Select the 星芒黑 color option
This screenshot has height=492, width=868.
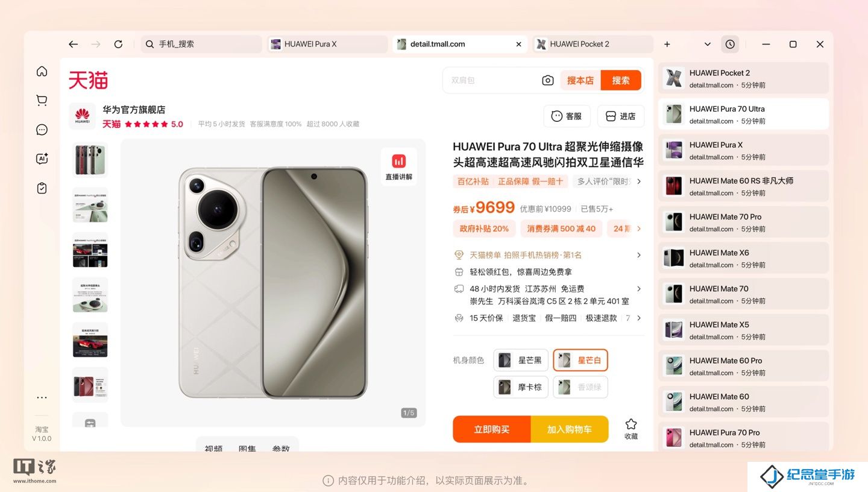pos(521,360)
